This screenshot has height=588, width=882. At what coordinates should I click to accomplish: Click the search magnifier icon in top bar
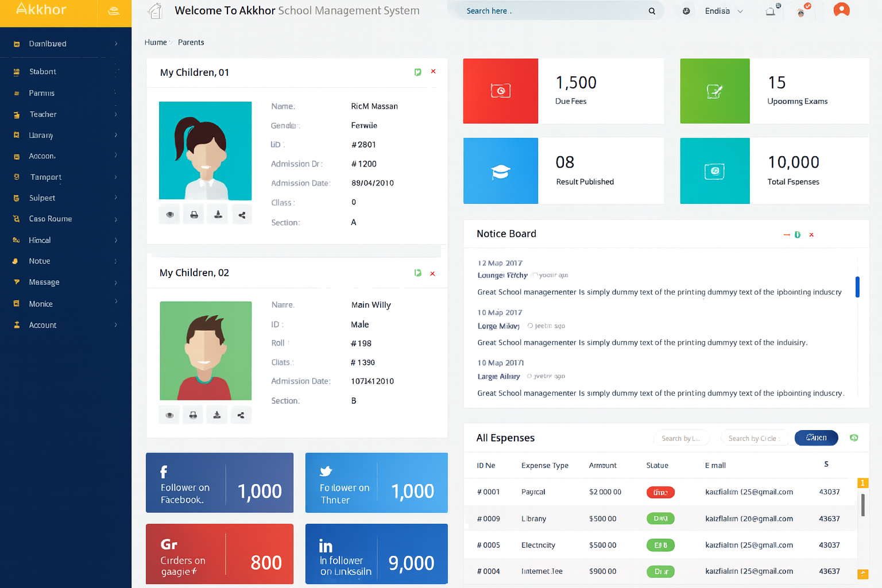(x=652, y=11)
